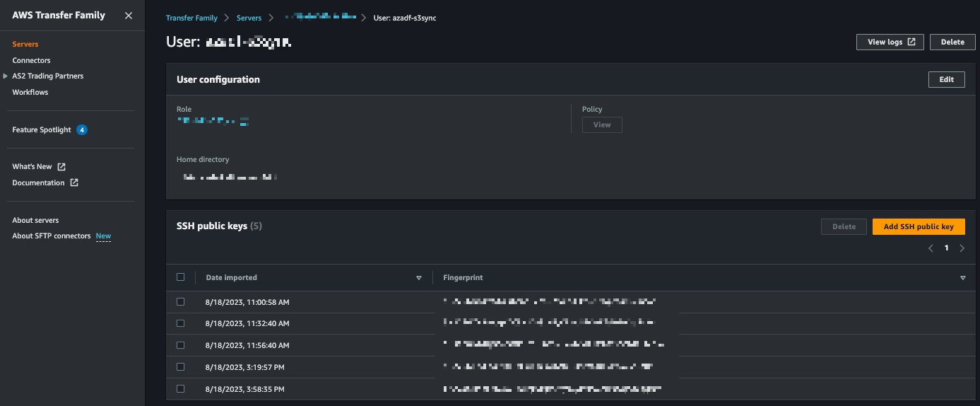Click the date 8/18/2023, 11:32:40 AM
Viewport: 980px width, 406px height.
pyautogui.click(x=247, y=323)
